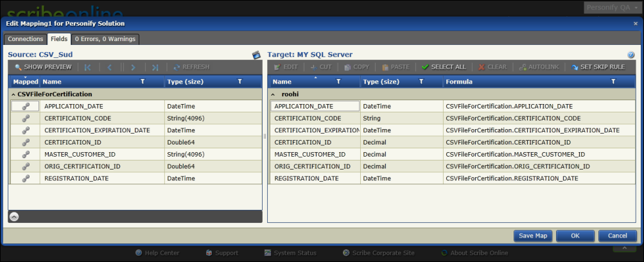Viewport: 644px width, 262px height.
Task: Close the Edit Mapping dialog
Action: (636, 24)
